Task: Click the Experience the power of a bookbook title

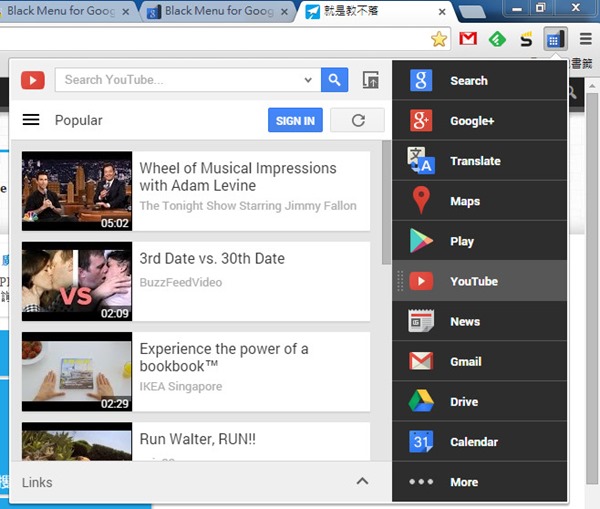Action: click(224, 357)
